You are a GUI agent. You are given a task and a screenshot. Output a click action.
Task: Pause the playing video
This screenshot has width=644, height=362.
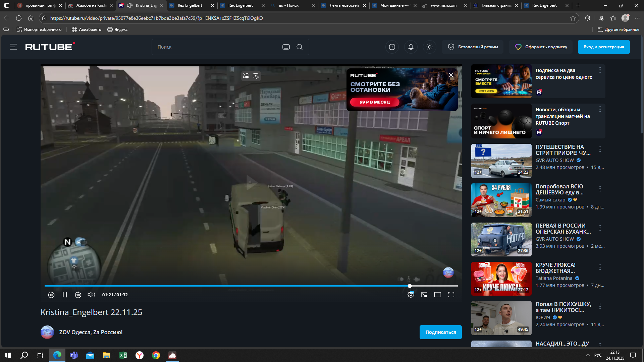[x=65, y=295]
